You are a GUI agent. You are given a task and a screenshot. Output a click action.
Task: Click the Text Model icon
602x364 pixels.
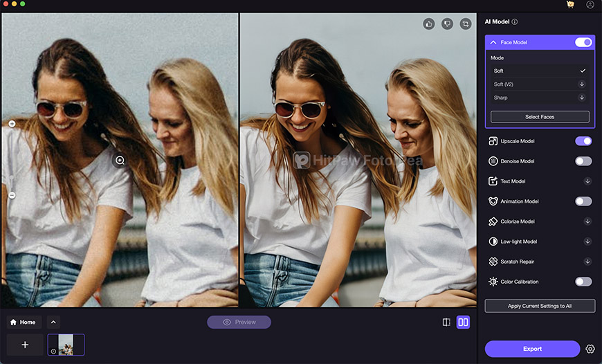493,181
